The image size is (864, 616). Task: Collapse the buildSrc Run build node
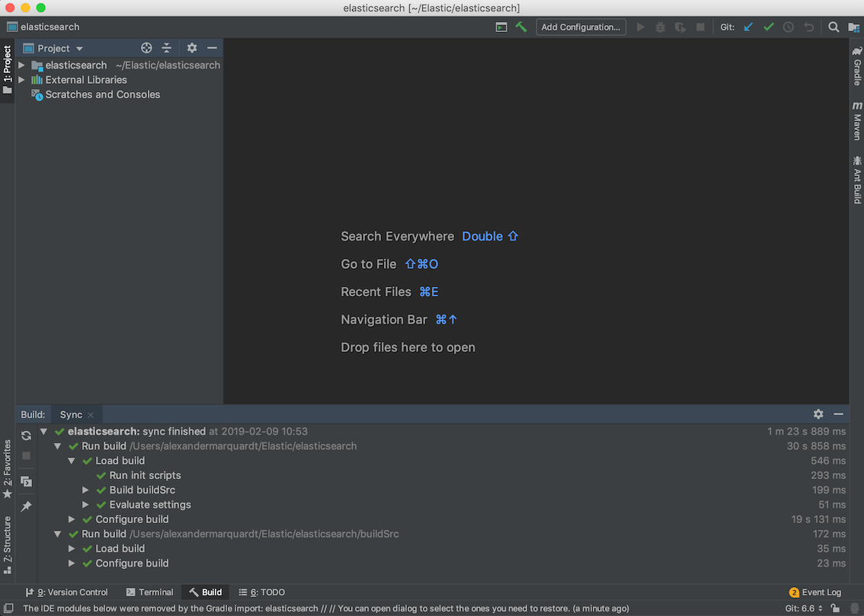(57, 534)
